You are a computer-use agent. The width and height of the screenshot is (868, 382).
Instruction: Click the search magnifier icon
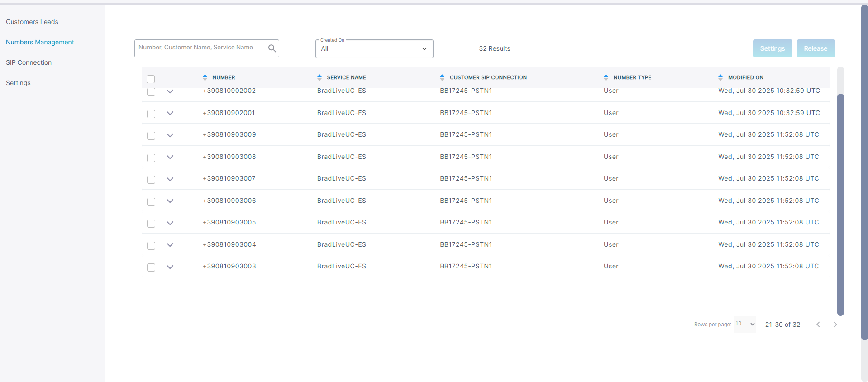pyautogui.click(x=272, y=48)
